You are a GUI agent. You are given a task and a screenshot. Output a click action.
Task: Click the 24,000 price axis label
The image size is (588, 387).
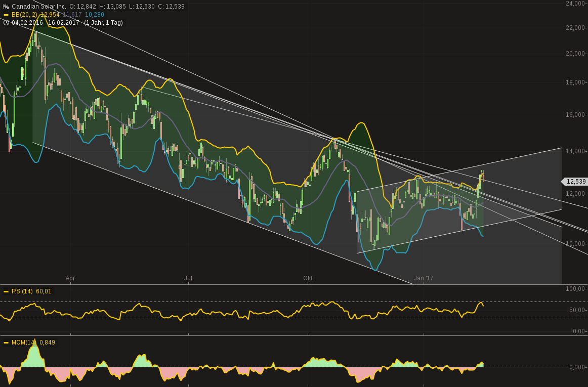576,4
